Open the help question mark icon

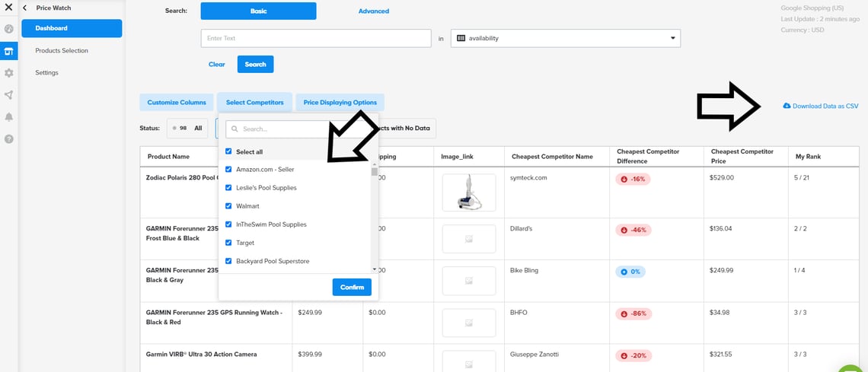tap(9, 138)
